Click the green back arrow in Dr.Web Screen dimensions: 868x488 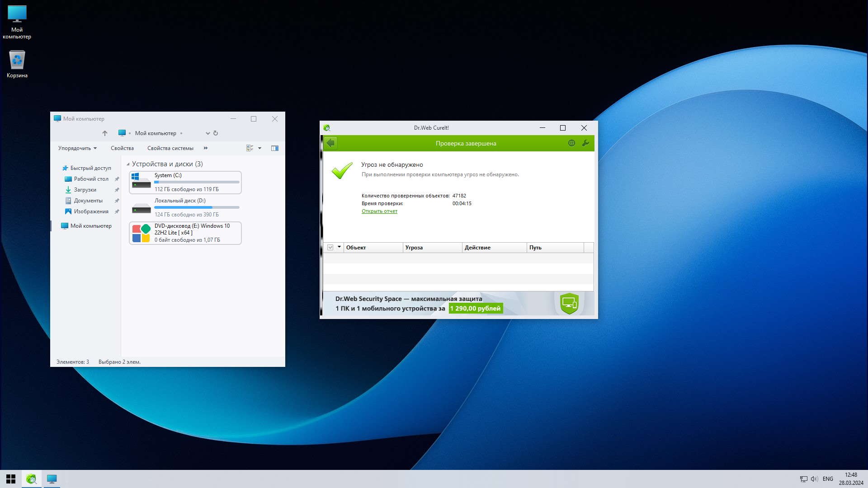click(x=330, y=143)
